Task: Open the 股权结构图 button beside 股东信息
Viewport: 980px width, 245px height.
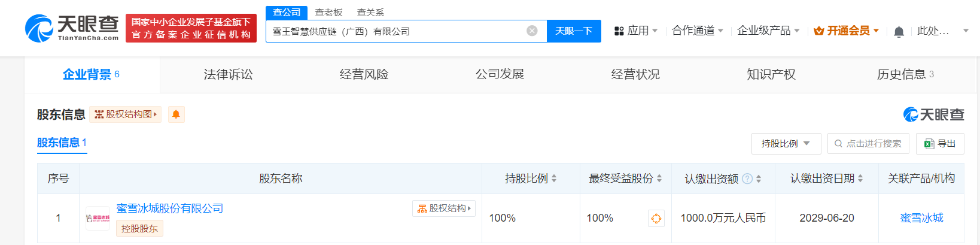Action: point(125,114)
